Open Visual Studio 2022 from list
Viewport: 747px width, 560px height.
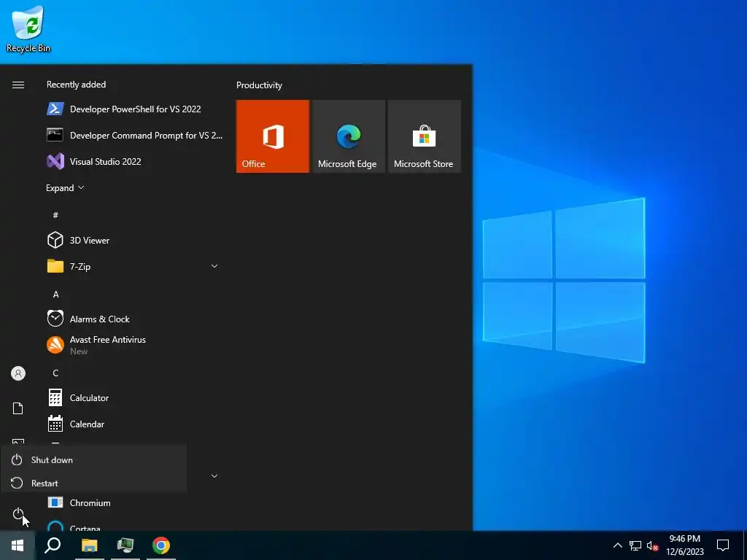135,161
